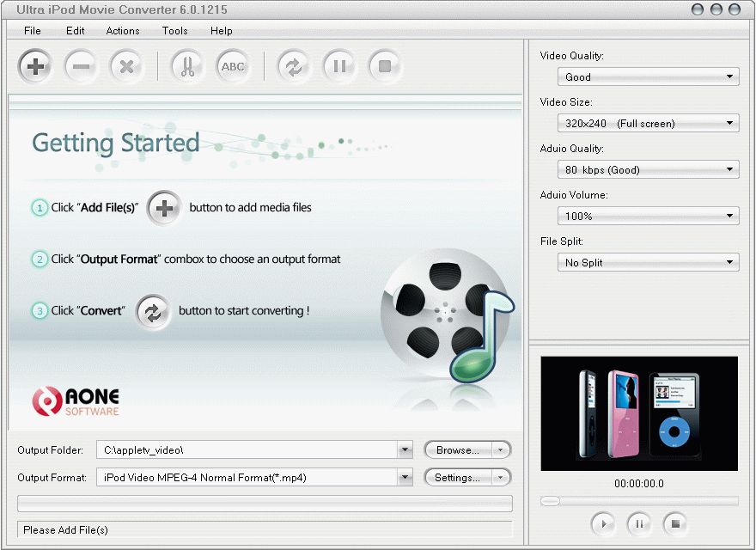Click the 'Output Folder:' label
The width and height of the screenshot is (756, 550).
tap(50, 450)
